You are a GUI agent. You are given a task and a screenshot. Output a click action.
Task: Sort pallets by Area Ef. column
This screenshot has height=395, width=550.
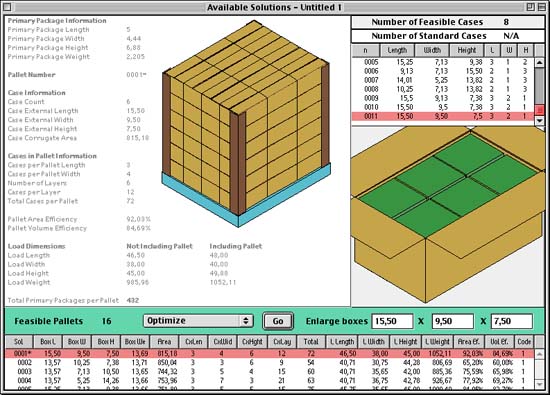click(x=468, y=341)
